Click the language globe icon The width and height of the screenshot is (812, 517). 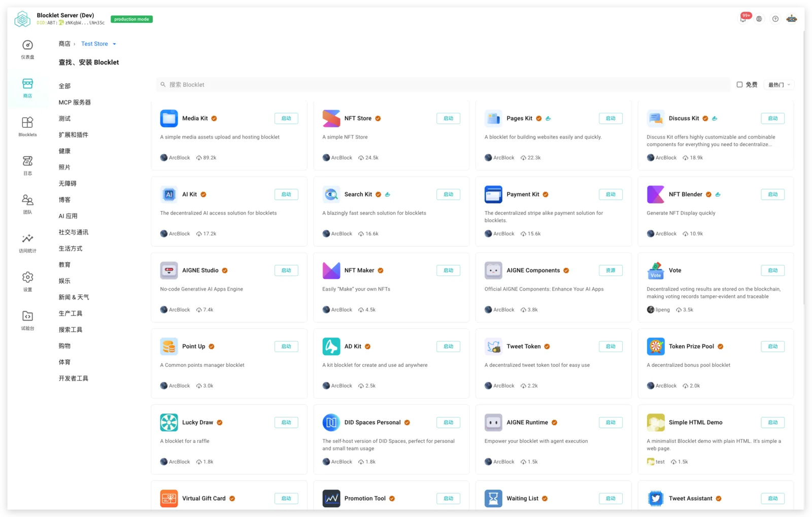[x=759, y=19]
